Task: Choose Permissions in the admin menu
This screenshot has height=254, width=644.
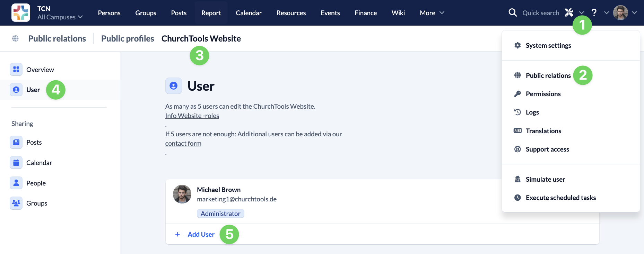Action: tap(543, 94)
